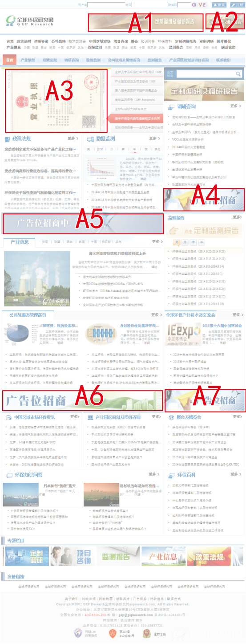Image resolution: width=246 pixels, height=644 pixels.
Task: Click the search magnifier icon
Action: click(238, 74)
